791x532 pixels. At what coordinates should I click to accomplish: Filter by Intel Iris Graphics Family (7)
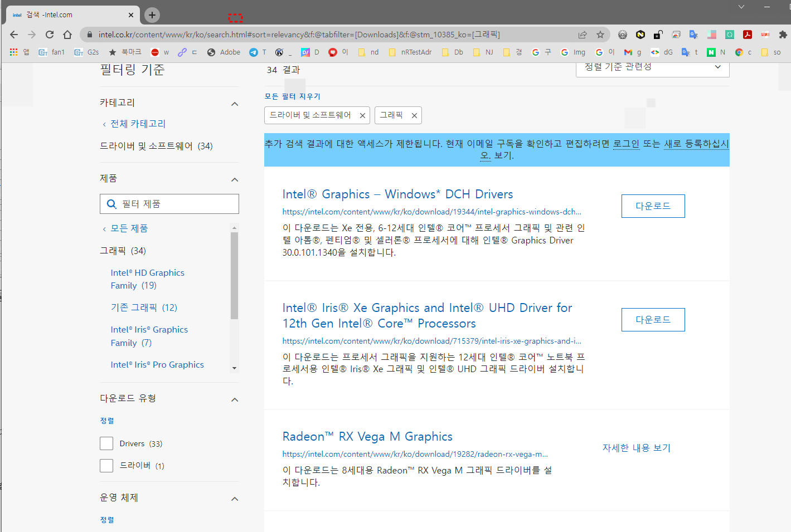point(149,336)
